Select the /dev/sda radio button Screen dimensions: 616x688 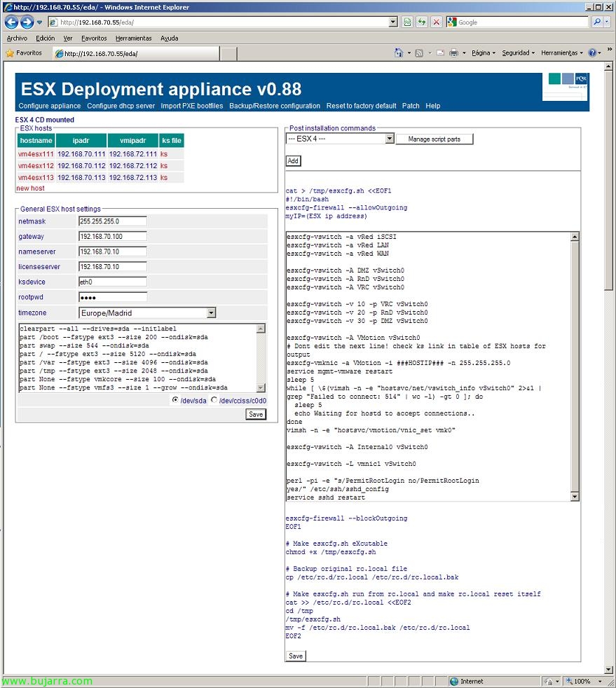click(175, 400)
